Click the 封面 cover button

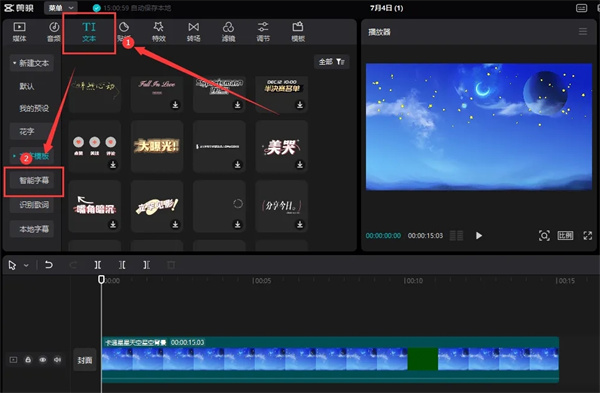[85, 360]
